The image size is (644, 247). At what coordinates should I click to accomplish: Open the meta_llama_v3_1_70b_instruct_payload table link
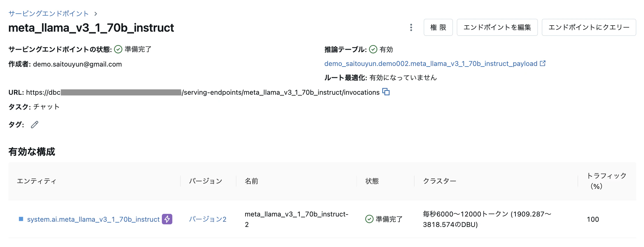[431, 64]
